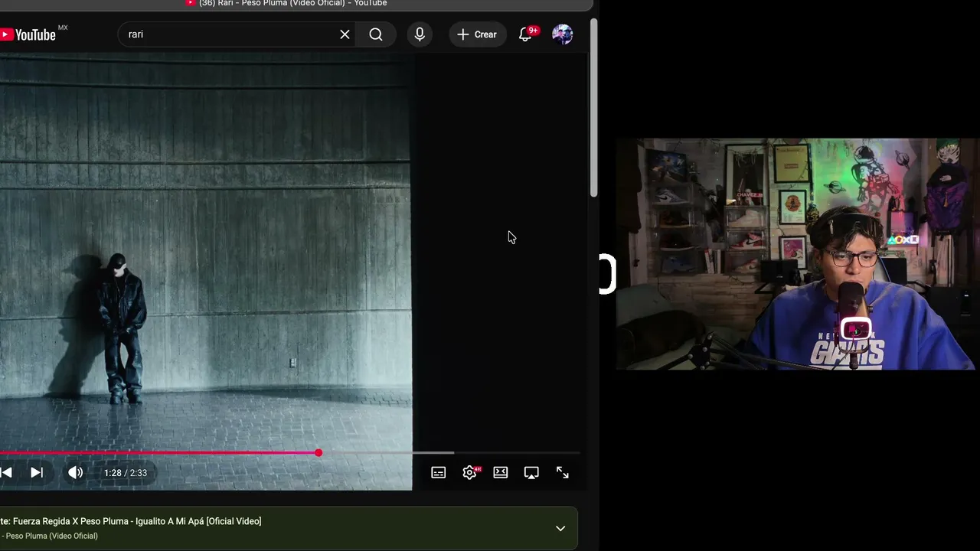Click the magnifier search button
Viewport: 980px width, 551px height.
click(376, 34)
